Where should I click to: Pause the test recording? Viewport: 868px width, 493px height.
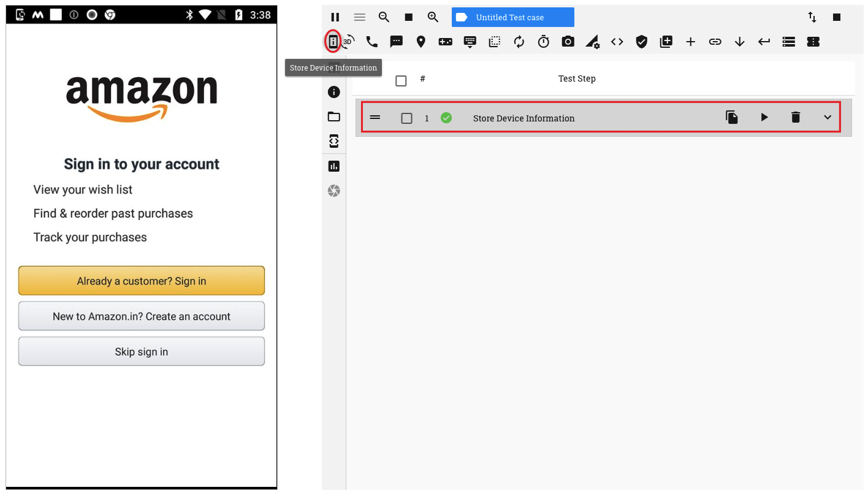pyautogui.click(x=335, y=17)
